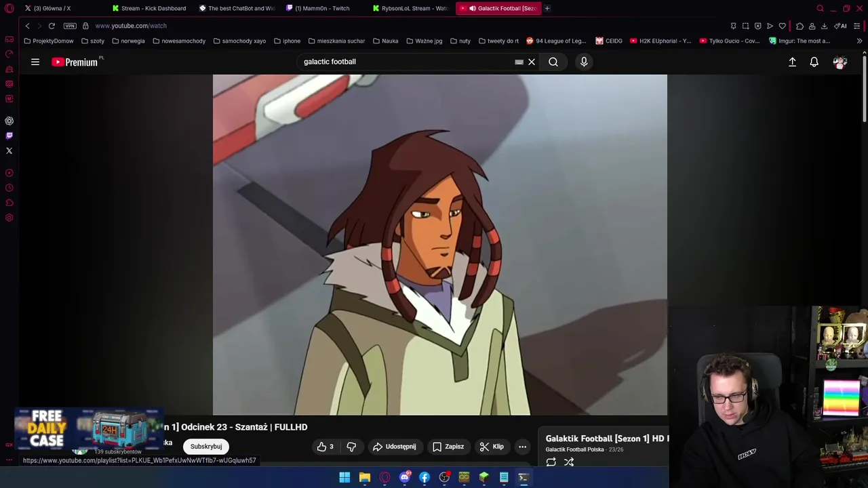The image size is (868, 488).
Task: Create a Klip from video
Action: pyautogui.click(x=492, y=447)
